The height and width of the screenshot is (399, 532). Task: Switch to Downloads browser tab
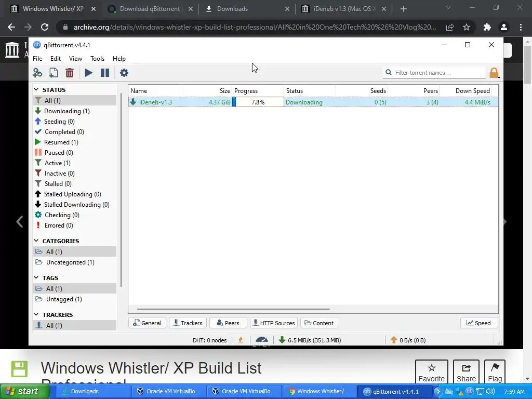[248, 9]
